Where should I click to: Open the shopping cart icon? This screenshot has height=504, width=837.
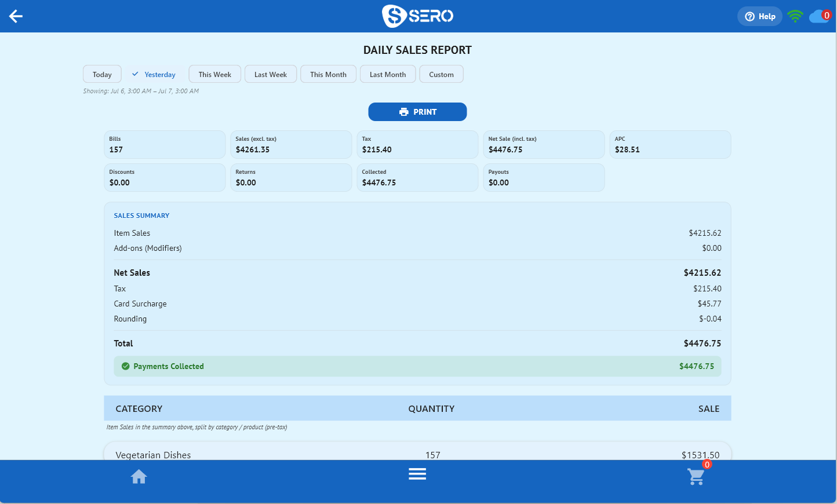[x=696, y=477]
